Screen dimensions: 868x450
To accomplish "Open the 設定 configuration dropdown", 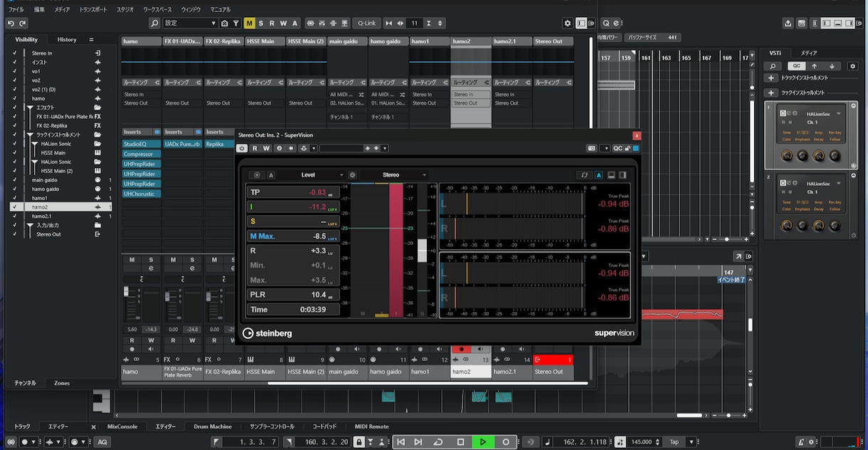I will (x=190, y=23).
